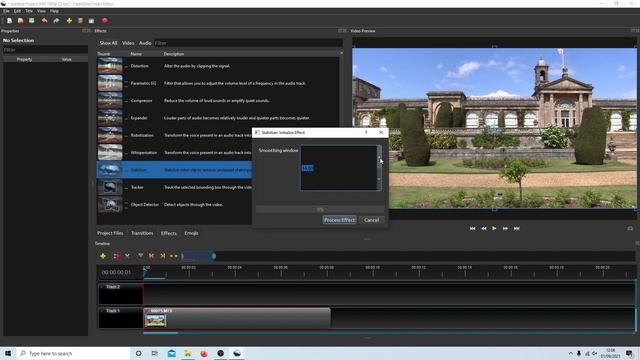
Task: Toggle the Snapping magnet icon in timeline
Action: click(116, 256)
